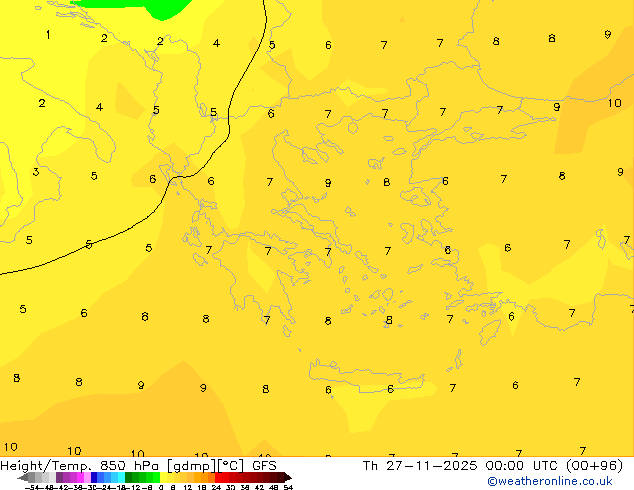Click the bright red legend swatch
Viewport: 634px width, 490px height.
click(x=218, y=477)
